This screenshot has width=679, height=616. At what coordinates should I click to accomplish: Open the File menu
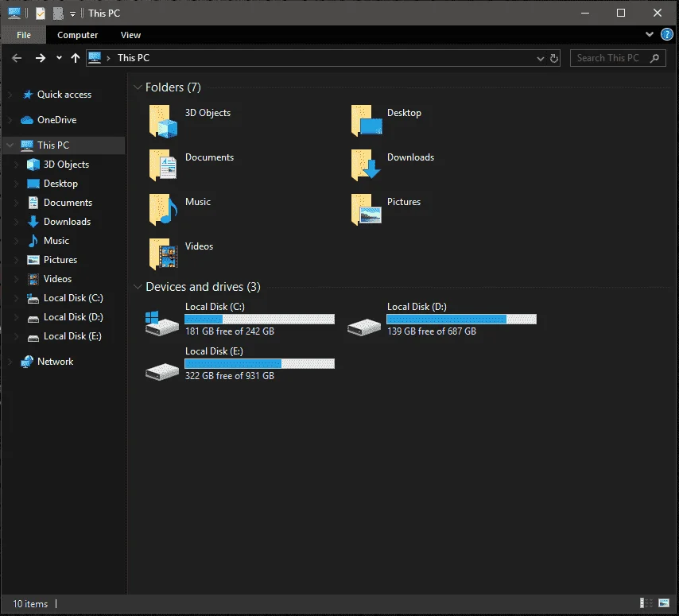click(23, 35)
